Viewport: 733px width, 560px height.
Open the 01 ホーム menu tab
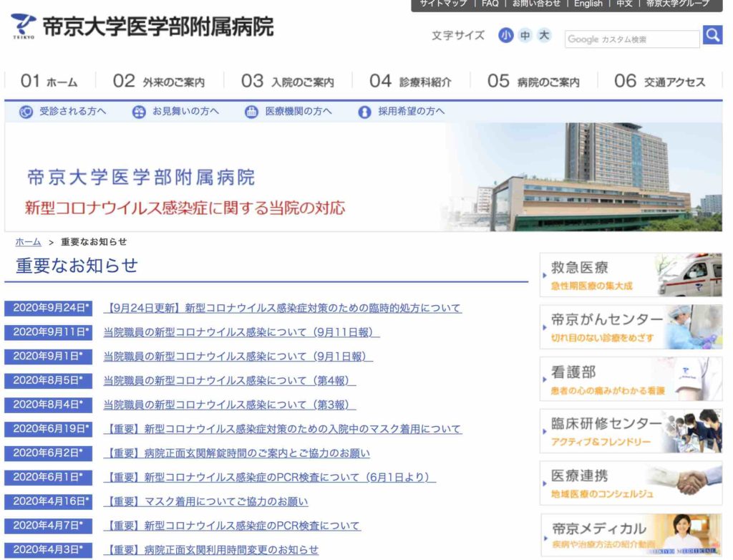[49, 81]
